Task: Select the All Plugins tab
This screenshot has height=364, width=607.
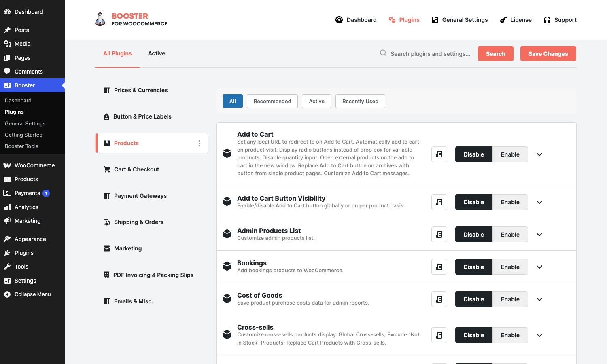Action: click(117, 53)
